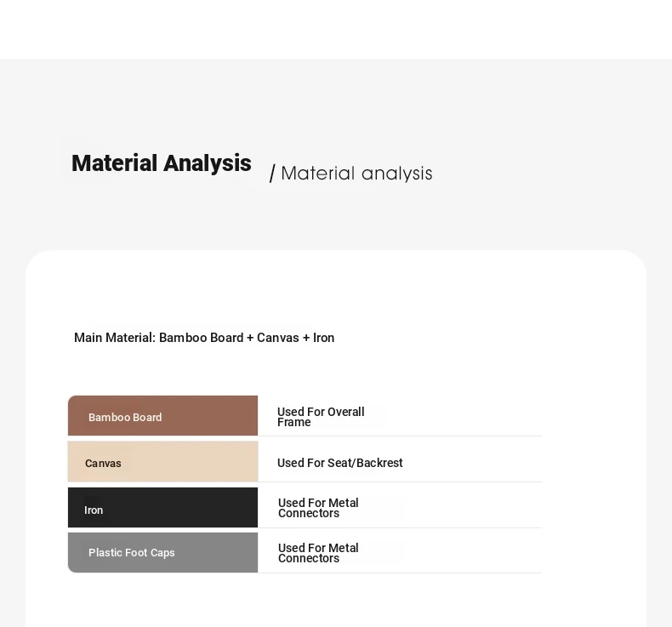Click the thin Material analysis subtitle
The image size is (672, 627).
point(356,174)
